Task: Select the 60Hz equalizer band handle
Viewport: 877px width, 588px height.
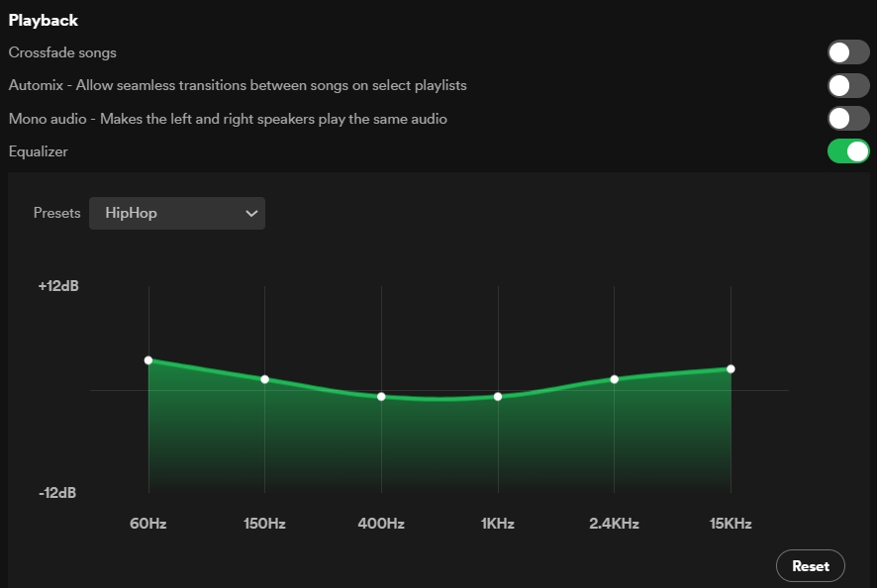Action: point(148,360)
